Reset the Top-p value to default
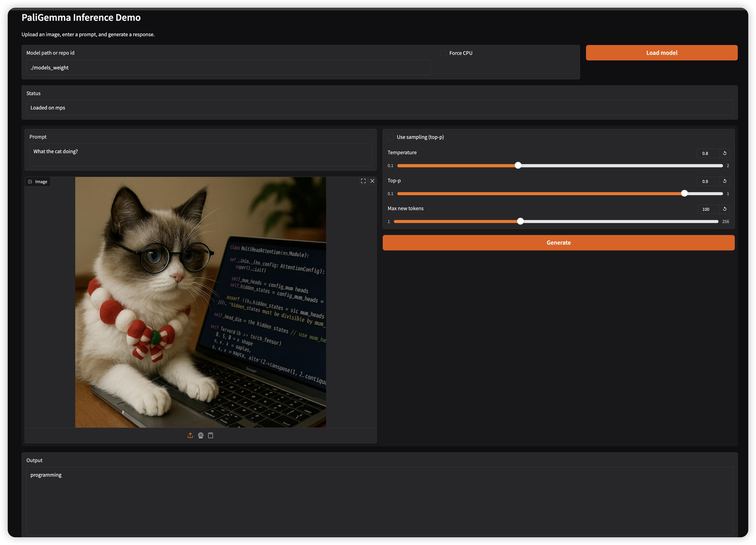756x545 pixels. click(x=725, y=181)
